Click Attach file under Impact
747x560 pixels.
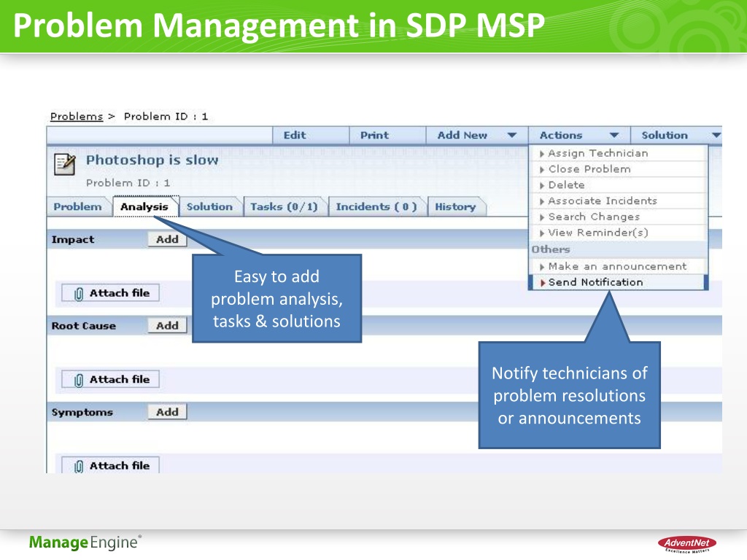tap(111, 293)
